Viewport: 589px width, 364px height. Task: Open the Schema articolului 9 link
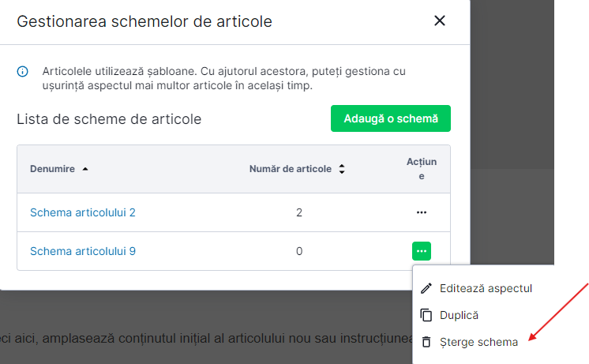[83, 251]
